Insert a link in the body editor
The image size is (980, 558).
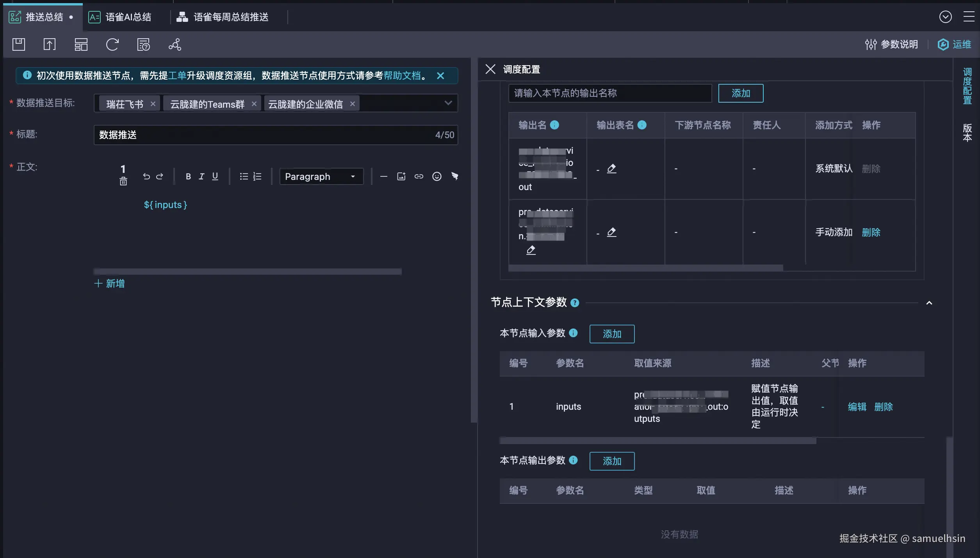pos(419,176)
